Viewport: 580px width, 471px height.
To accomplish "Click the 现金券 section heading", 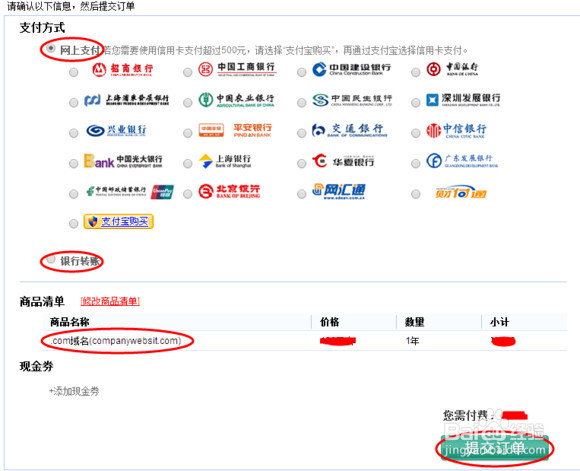I will pos(36,366).
